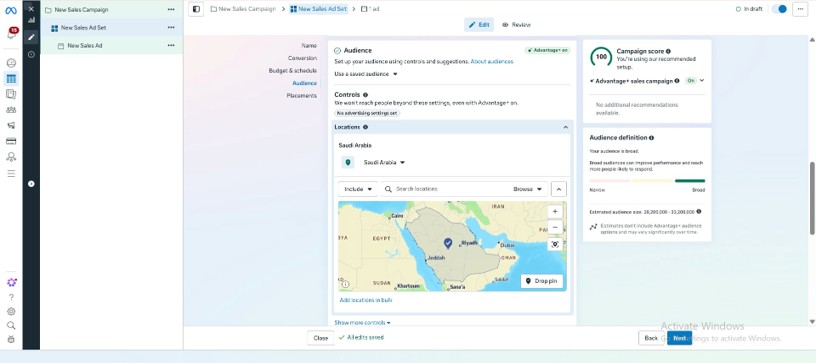Click info icon next to Estimated audience size

click(x=698, y=212)
